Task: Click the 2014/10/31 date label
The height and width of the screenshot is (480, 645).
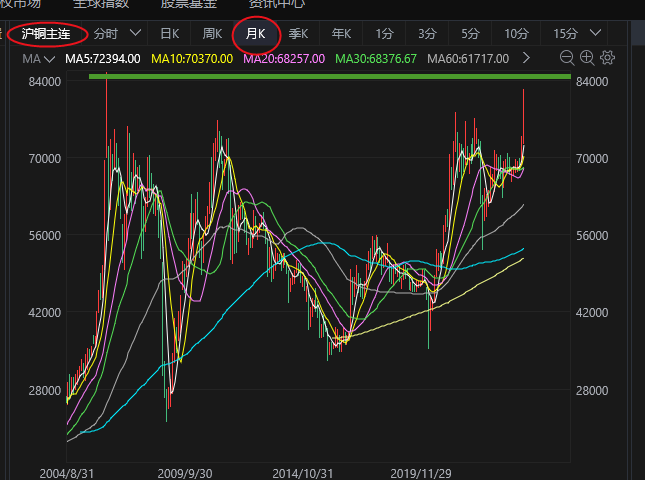Action: [303, 474]
